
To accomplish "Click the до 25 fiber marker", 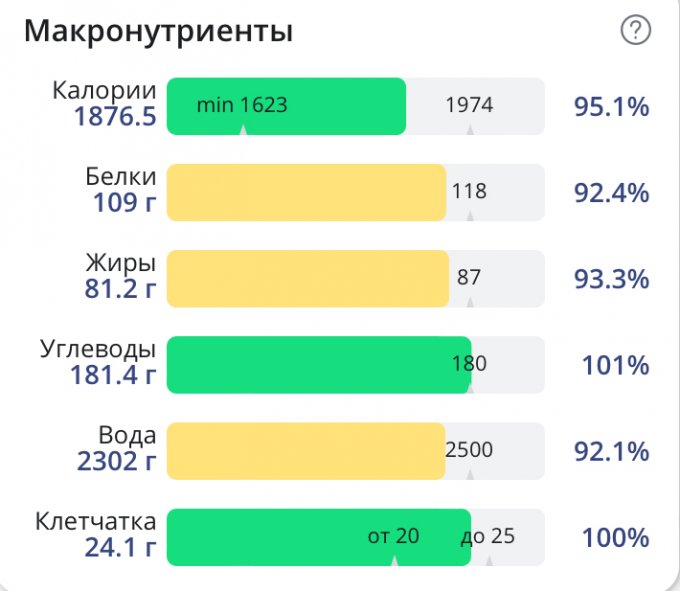I will (488, 536).
